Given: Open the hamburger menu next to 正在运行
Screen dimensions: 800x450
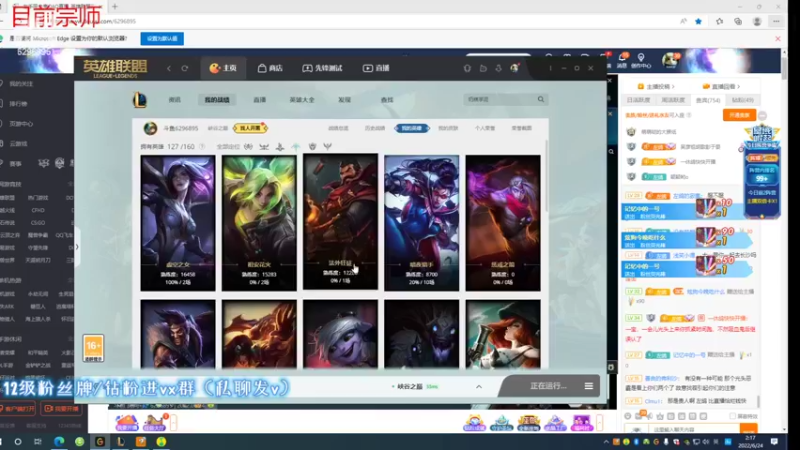Looking at the screenshot, I should coord(589,386).
